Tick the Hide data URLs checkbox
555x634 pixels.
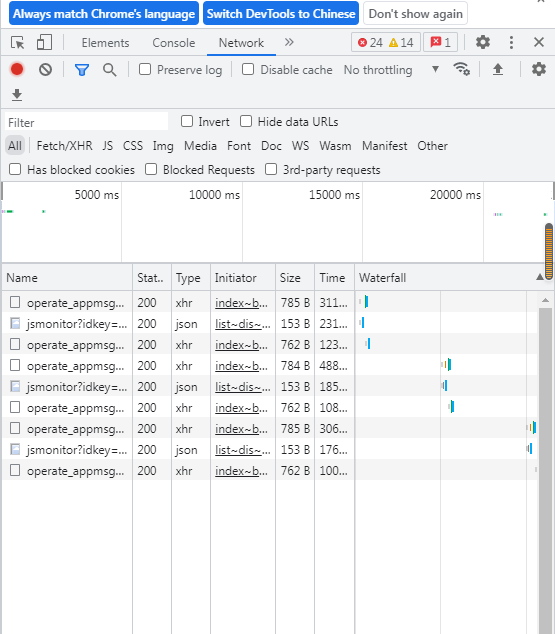246,121
